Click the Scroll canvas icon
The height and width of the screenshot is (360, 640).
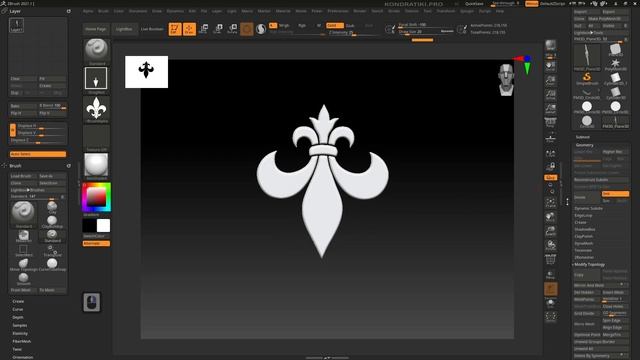pyautogui.click(x=551, y=66)
